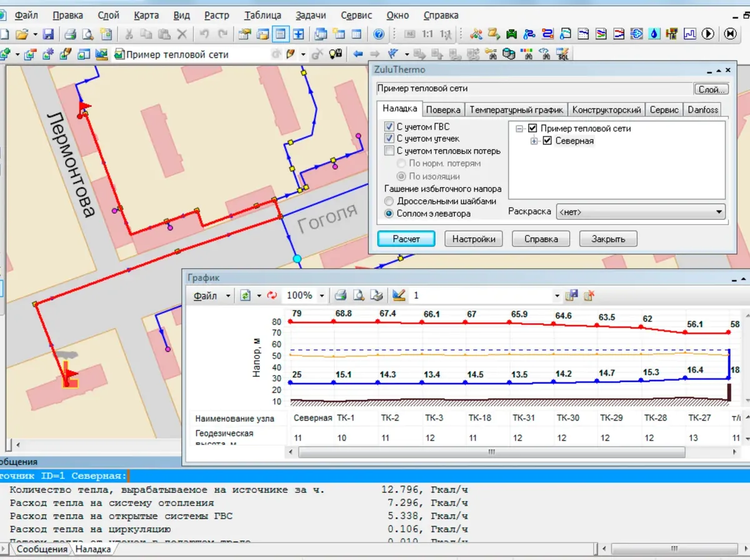Image resolution: width=750 pixels, height=560 pixels.
Task: Click the save list icon in График toolbar
Action: pyautogui.click(x=571, y=295)
